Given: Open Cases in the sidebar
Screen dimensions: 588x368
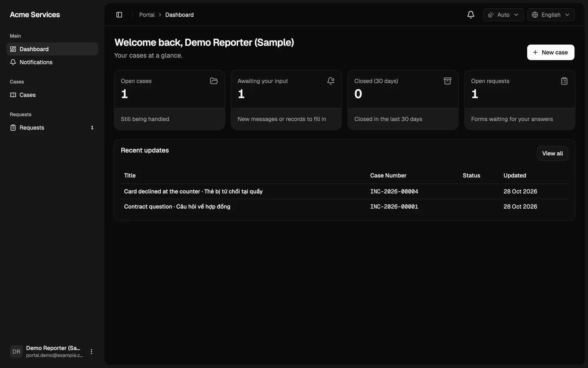Looking at the screenshot, I should coord(52,95).
